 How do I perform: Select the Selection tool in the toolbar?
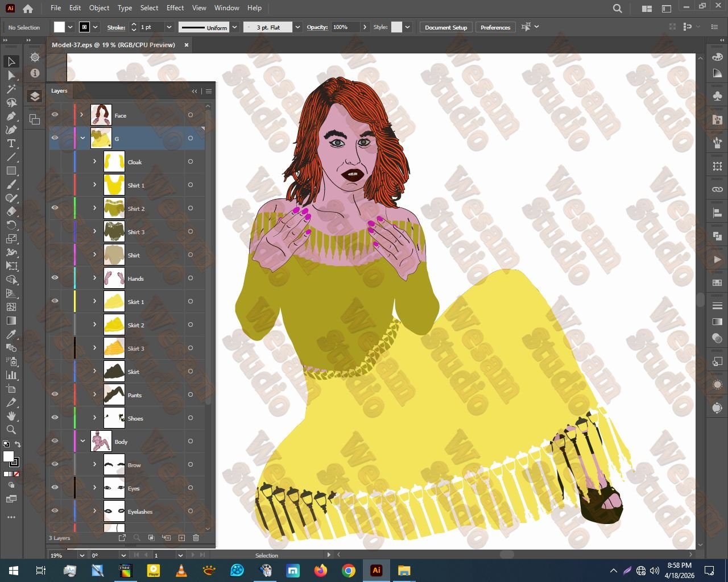[x=11, y=61]
